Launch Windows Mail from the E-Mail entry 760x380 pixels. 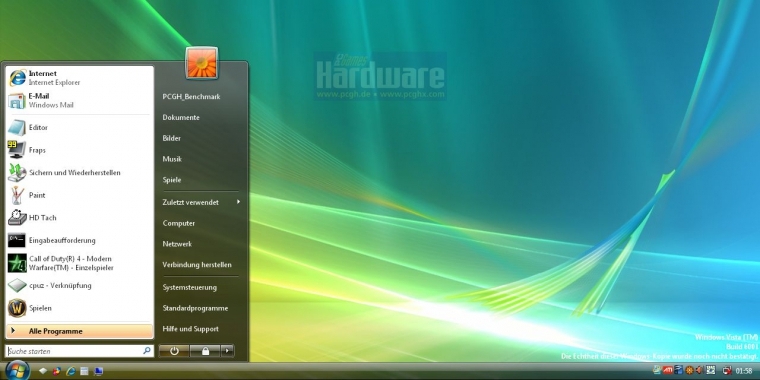pyautogui.click(x=79, y=100)
